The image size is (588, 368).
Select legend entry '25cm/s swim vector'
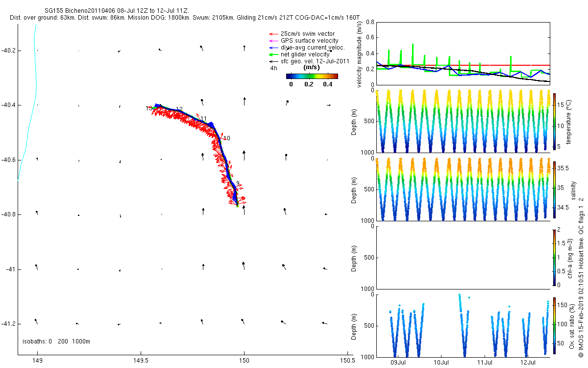[x=308, y=34]
